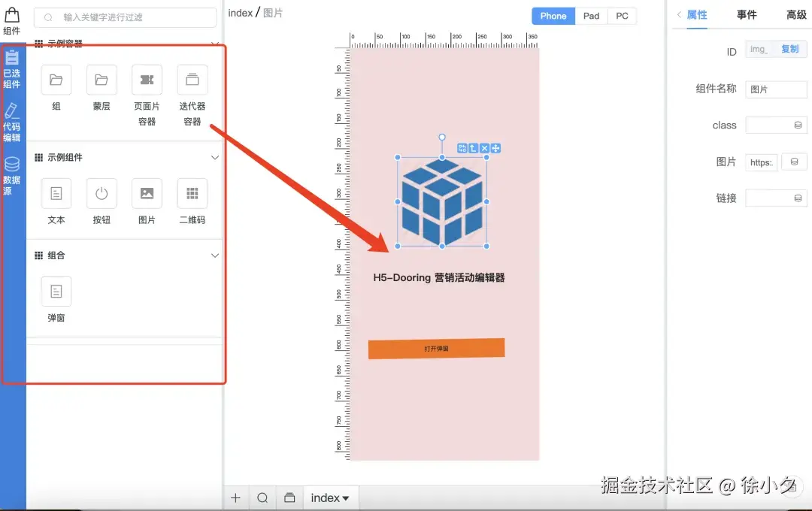Switch preview to Pad mode
The image size is (812, 511).
click(591, 16)
